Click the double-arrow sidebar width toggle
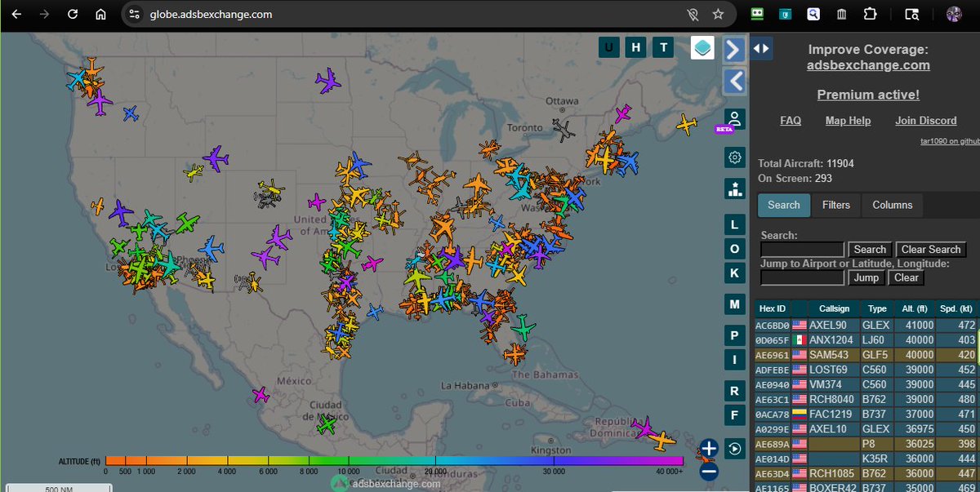980x492 pixels. click(x=761, y=49)
